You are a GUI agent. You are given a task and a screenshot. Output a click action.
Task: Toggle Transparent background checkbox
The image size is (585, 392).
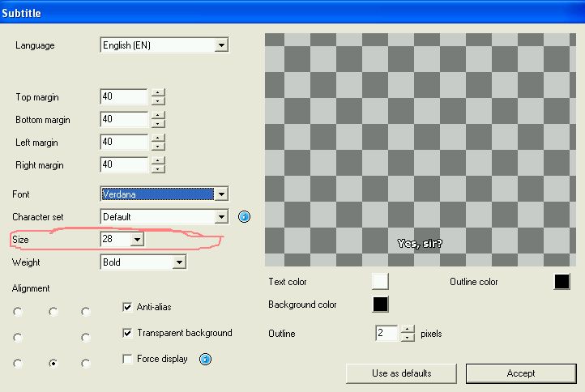coord(127,333)
